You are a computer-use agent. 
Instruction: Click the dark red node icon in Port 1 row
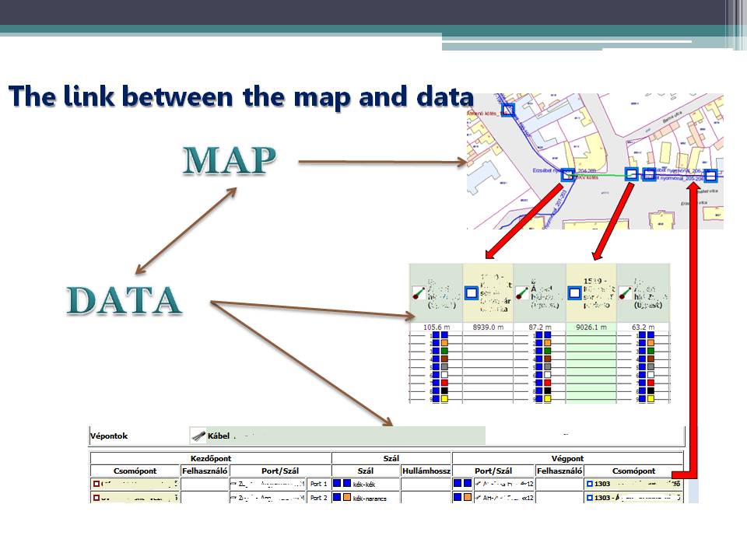96,484
